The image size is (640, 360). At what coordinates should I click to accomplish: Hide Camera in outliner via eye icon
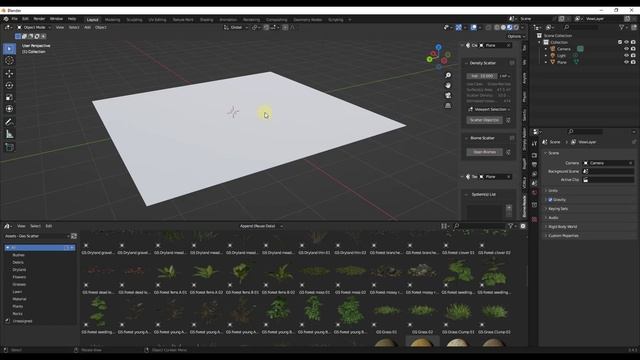click(x=626, y=49)
